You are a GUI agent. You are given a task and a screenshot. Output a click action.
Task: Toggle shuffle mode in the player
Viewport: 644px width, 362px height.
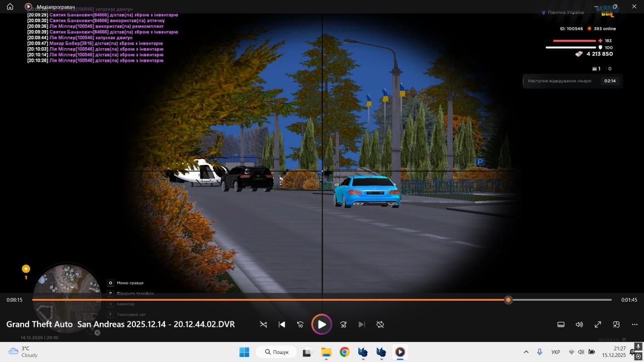click(x=263, y=324)
